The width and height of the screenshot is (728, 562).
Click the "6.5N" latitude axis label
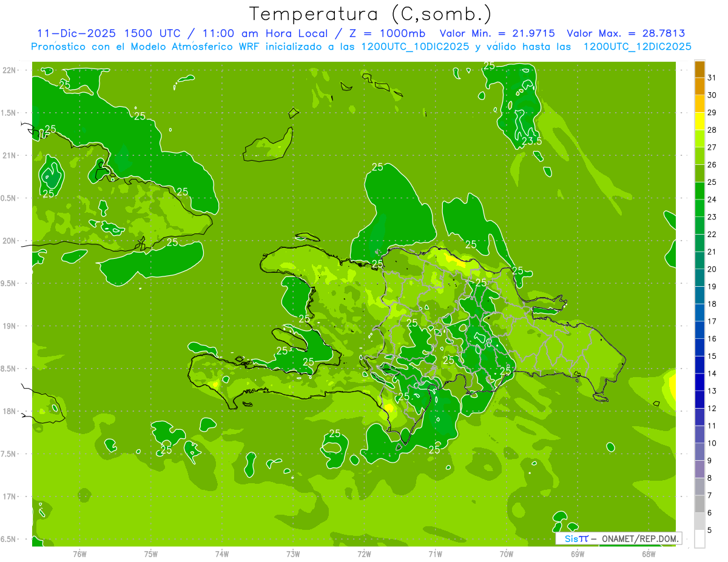[x=8, y=539]
